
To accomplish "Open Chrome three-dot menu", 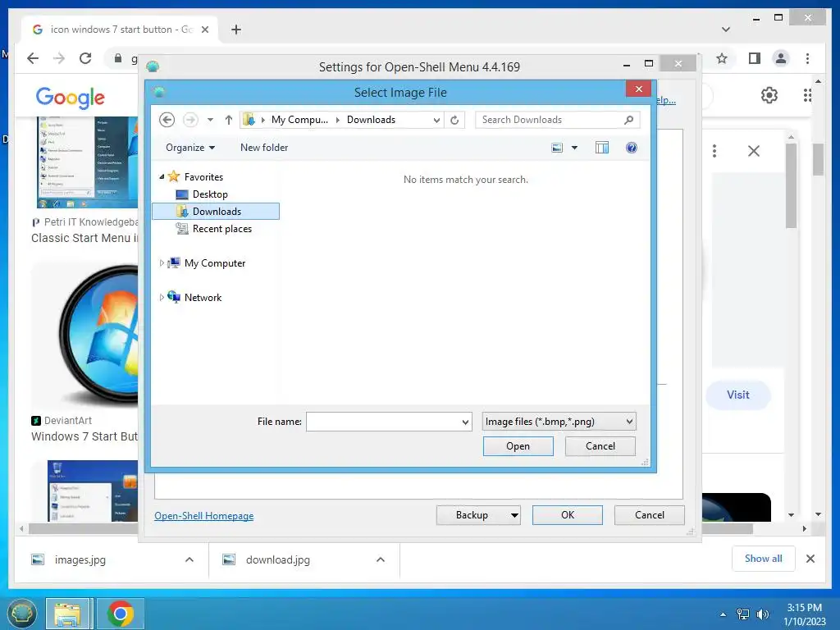I will coord(807,58).
